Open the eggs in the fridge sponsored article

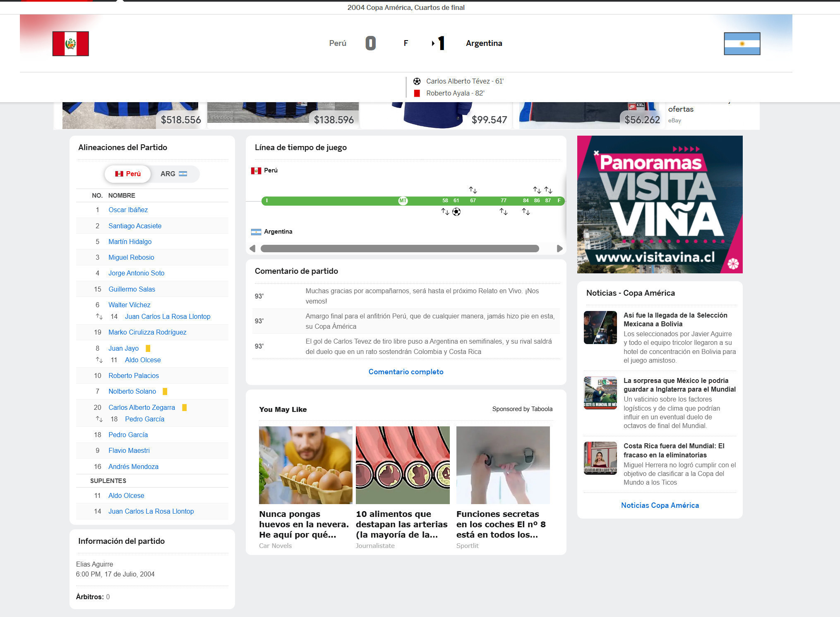click(x=305, y=465)
